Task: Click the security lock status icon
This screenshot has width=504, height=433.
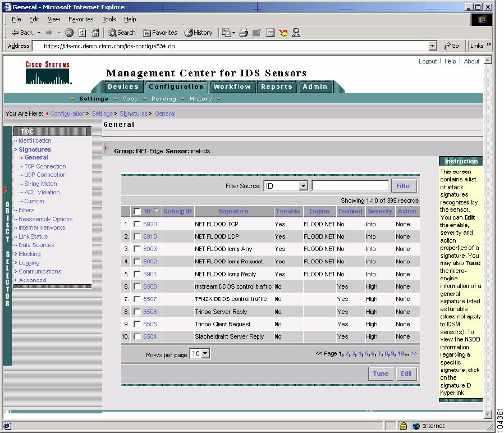Action: pos(404,426)
